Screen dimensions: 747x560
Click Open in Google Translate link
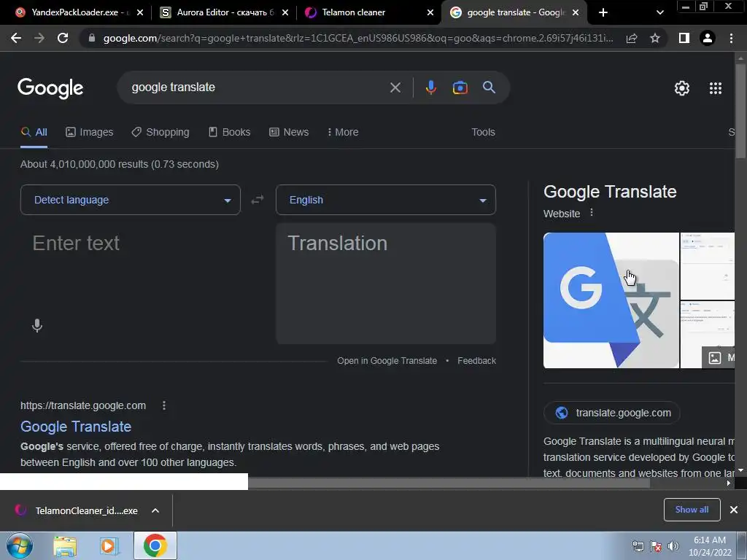(387, 361)
